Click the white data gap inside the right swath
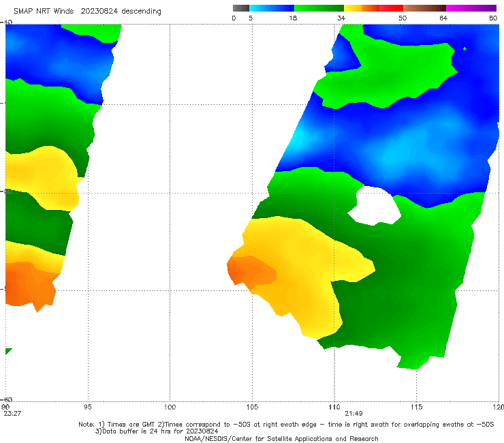This screenshot has height=443, width=504. [375, 206]
